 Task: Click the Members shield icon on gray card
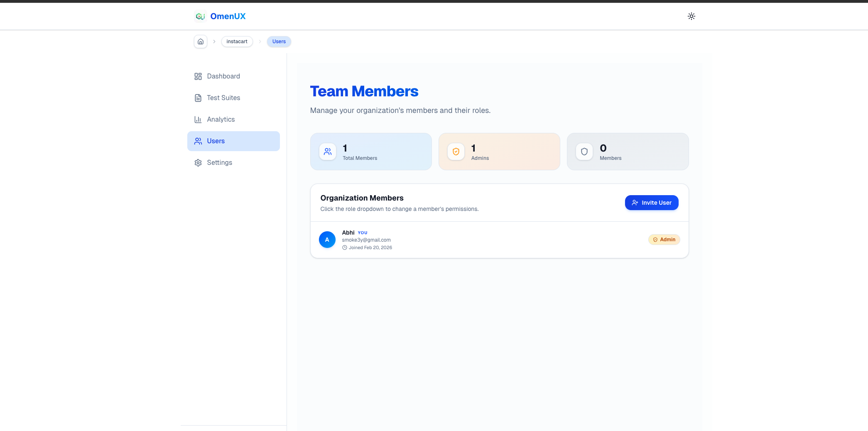coord(584,152)
